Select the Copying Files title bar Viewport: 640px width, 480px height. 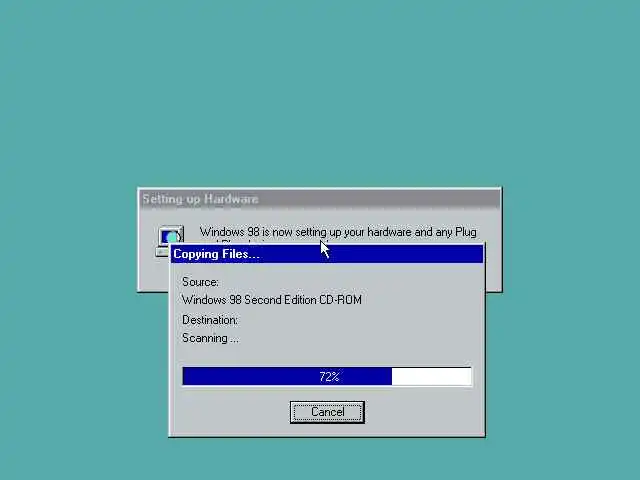pos(327,254)
